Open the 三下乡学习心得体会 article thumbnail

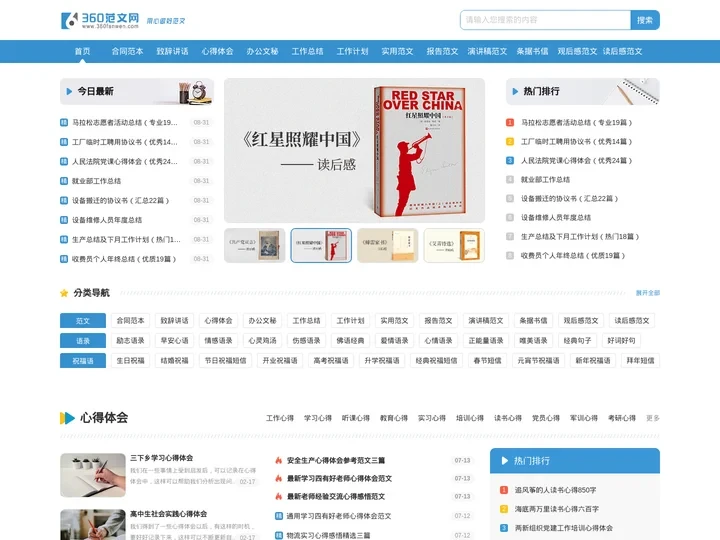pos(93,475)
